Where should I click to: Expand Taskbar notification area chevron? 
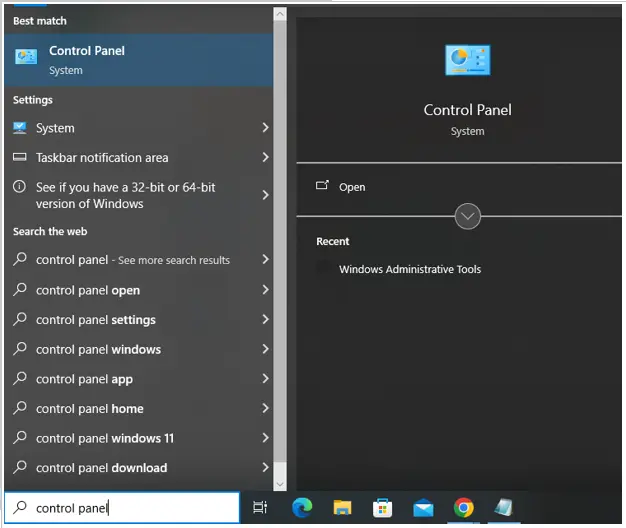click(265, 157)
